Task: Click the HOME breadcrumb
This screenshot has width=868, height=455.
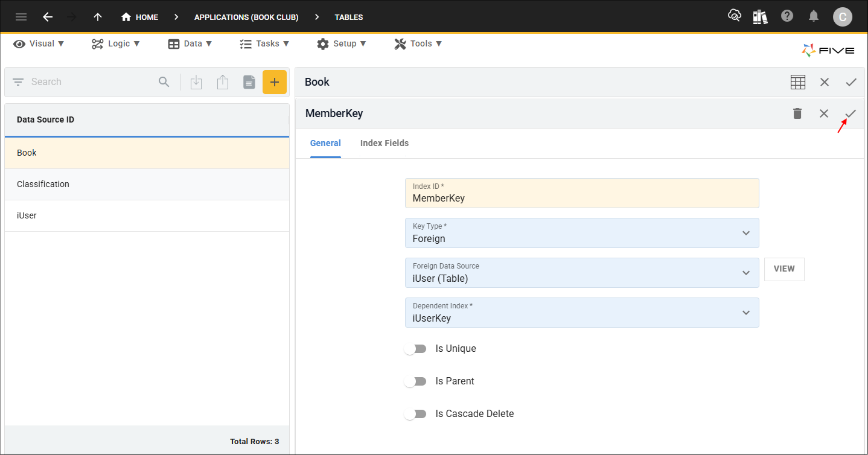Action: [139, 17]
